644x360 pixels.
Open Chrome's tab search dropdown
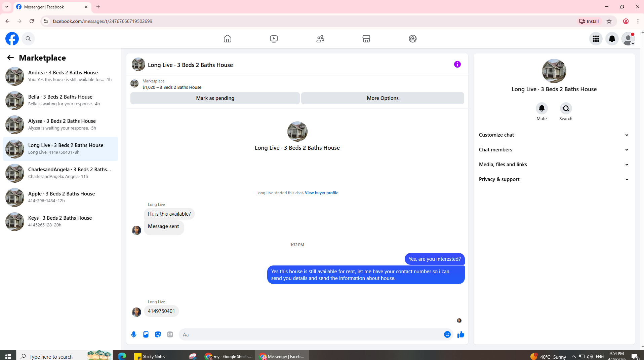(7, 7)
